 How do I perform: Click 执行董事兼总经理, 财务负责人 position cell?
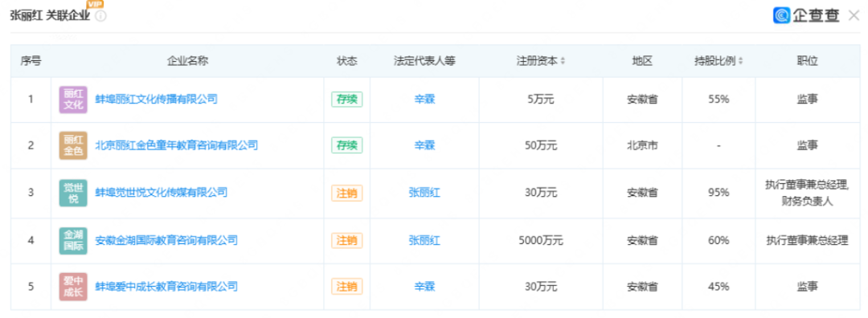tap(808, 193)
